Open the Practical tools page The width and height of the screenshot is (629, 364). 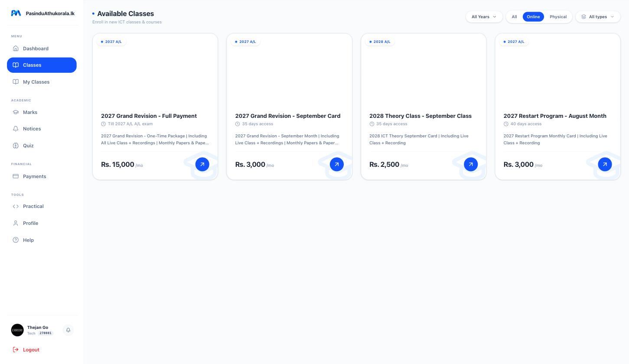(x=42, y=206)
